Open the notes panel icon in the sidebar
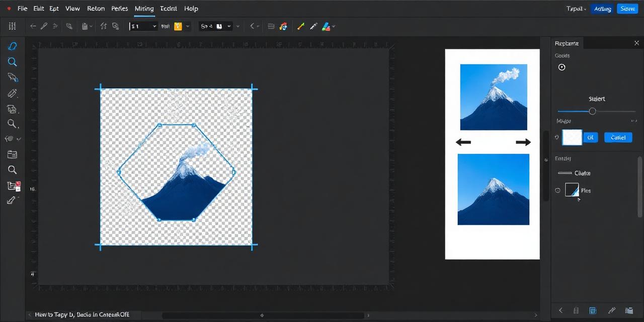 pyautogui.click(x=12, y=154)
